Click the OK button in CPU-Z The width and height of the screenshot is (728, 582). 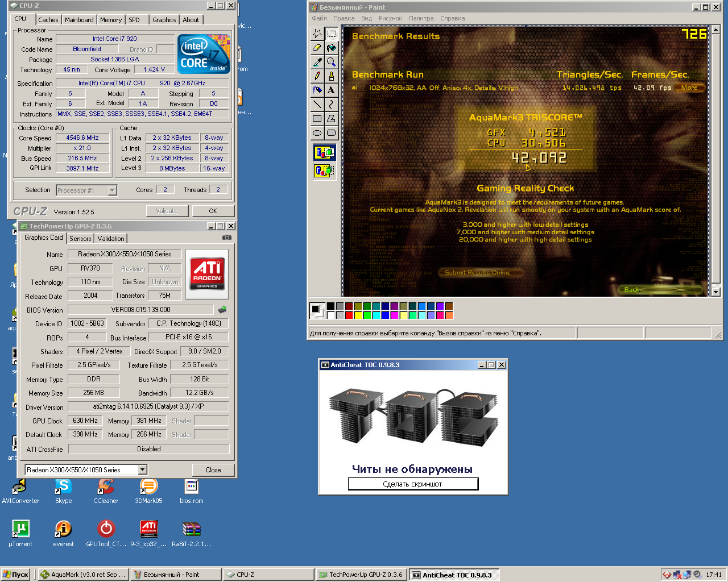[213, 211]
